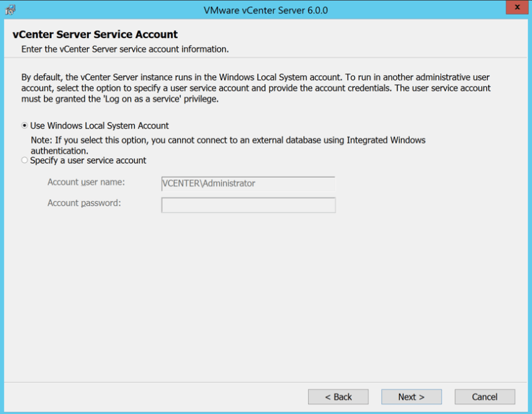The height and width of the screenshot is (414, 532).
Task: Focus the Account password input field
Action: 248,204
